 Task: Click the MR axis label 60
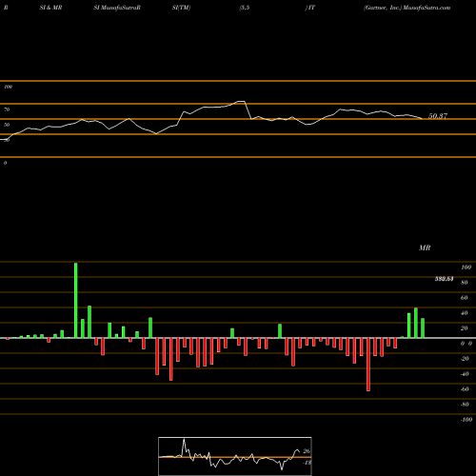[x=465, y=298]
